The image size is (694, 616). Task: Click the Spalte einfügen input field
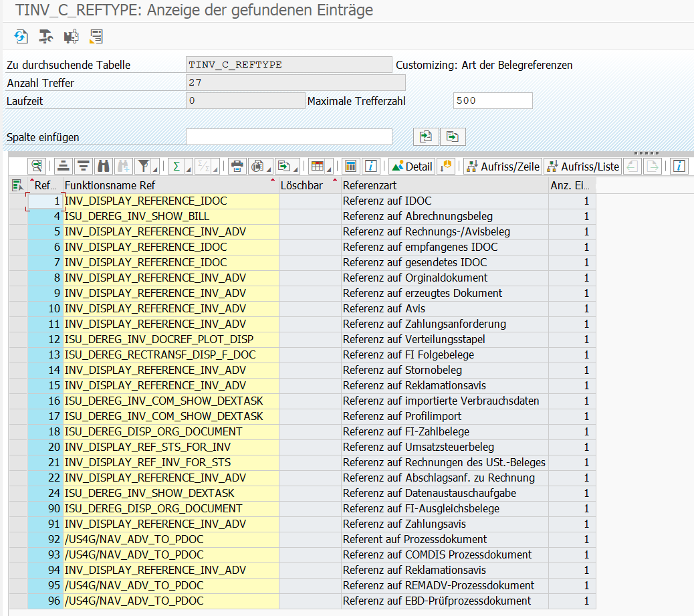(x=289, y=136)
